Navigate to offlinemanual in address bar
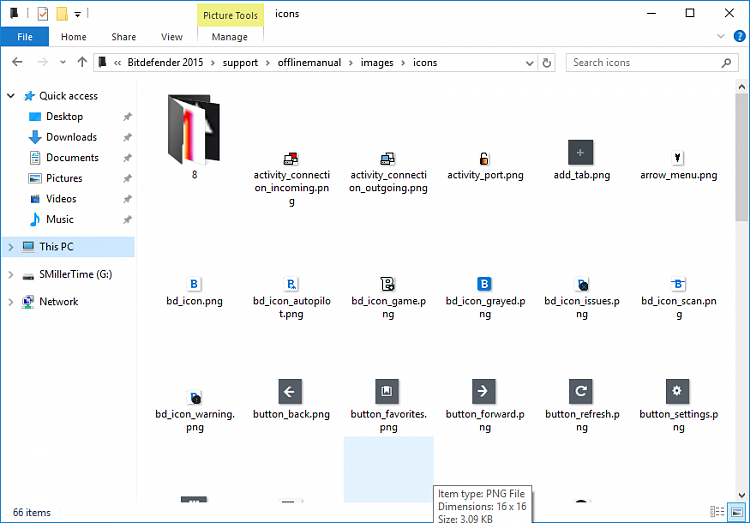The image size is (750, 523). point(309,63)
